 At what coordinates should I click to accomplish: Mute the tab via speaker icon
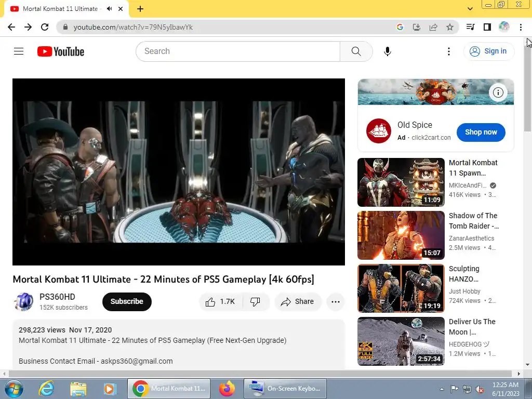[109, 9]
